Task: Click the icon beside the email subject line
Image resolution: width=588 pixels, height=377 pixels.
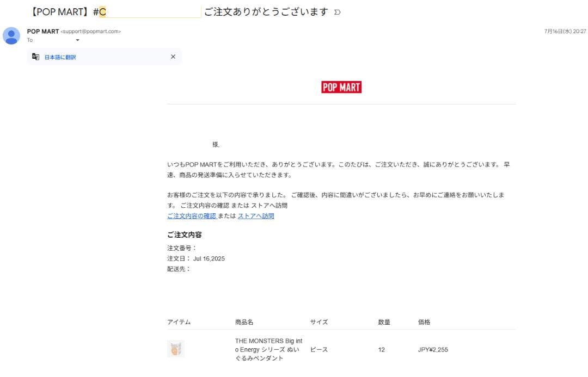Action: (x=338, y=11)
